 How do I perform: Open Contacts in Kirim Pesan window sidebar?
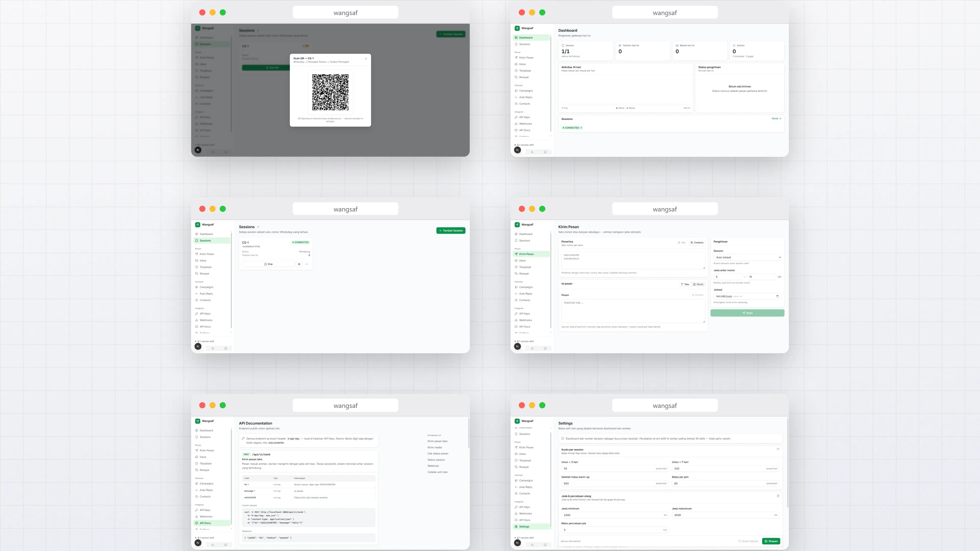click(x=532, y=300)
